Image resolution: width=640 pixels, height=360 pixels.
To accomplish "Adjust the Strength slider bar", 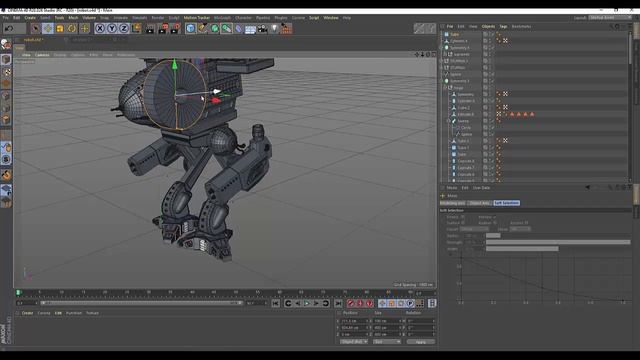I will (558, 242).
